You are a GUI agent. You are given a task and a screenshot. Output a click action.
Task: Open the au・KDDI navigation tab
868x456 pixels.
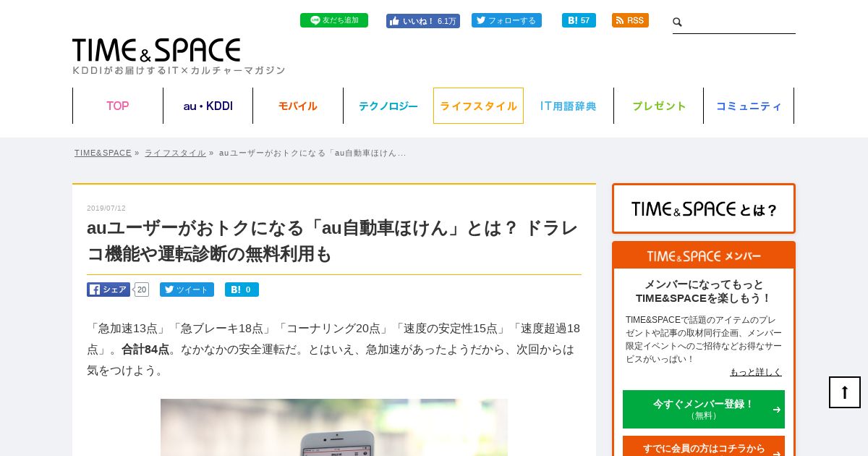click(208, 106)
